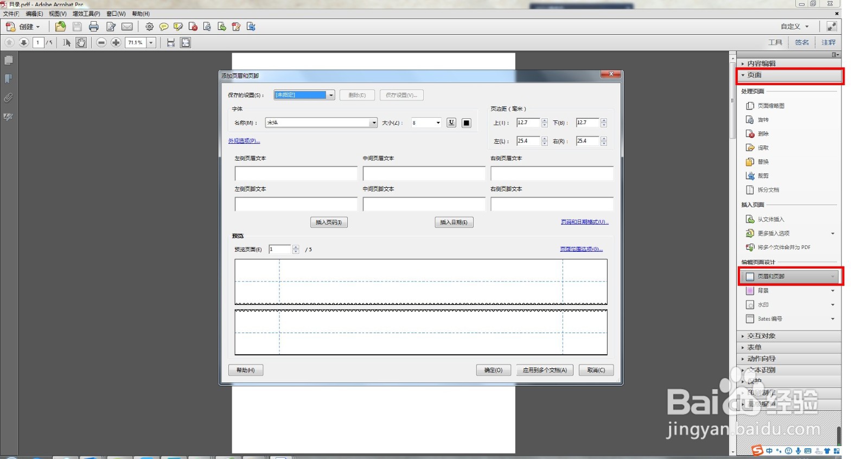868x459 pixels.
Task: Open signatures panel in left sidebar
Action: coord(9,117)
